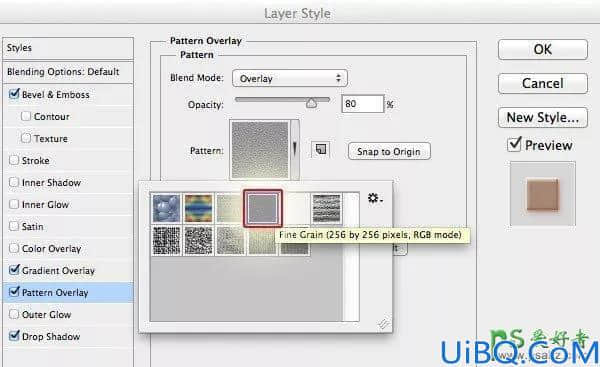Create new preset from current pattern
The image size is (600, 367).
pos(320,149)
